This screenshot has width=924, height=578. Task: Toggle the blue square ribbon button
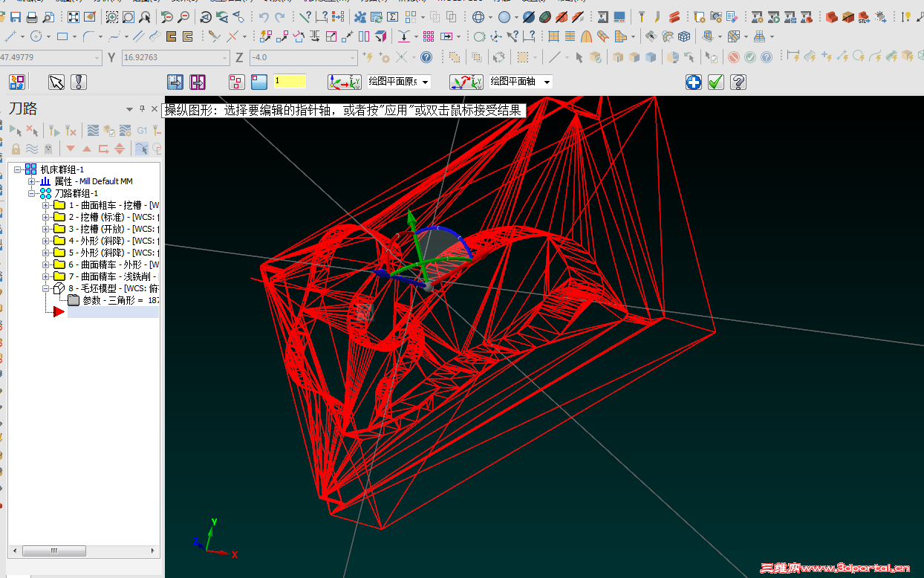click(x=258, y=82)
